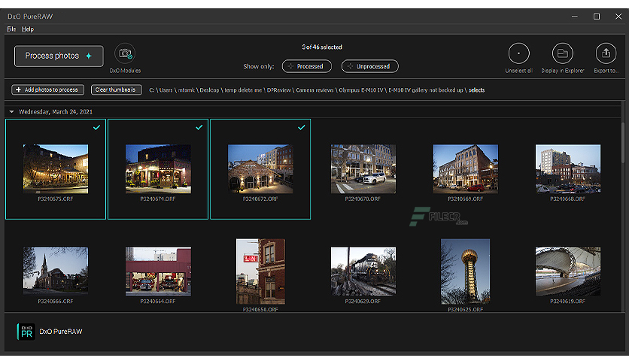Open the Help menu
Image resolution: width=629 pixels, height=364 pixels.
point(28,29)
